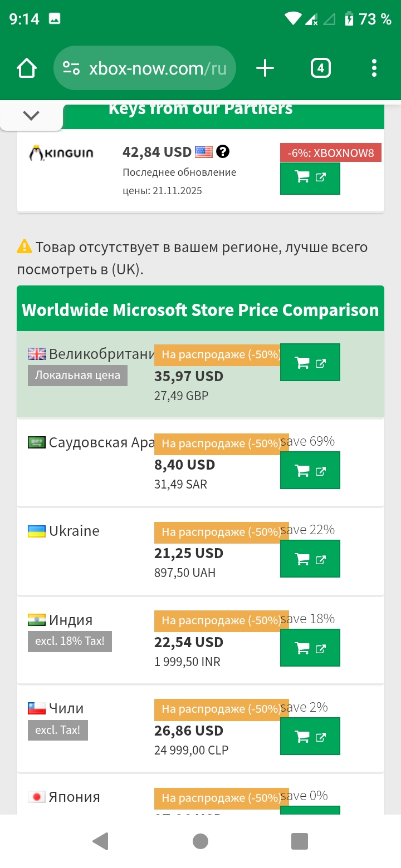
Task: Open UK store cart button
Action: coord(310,363)
